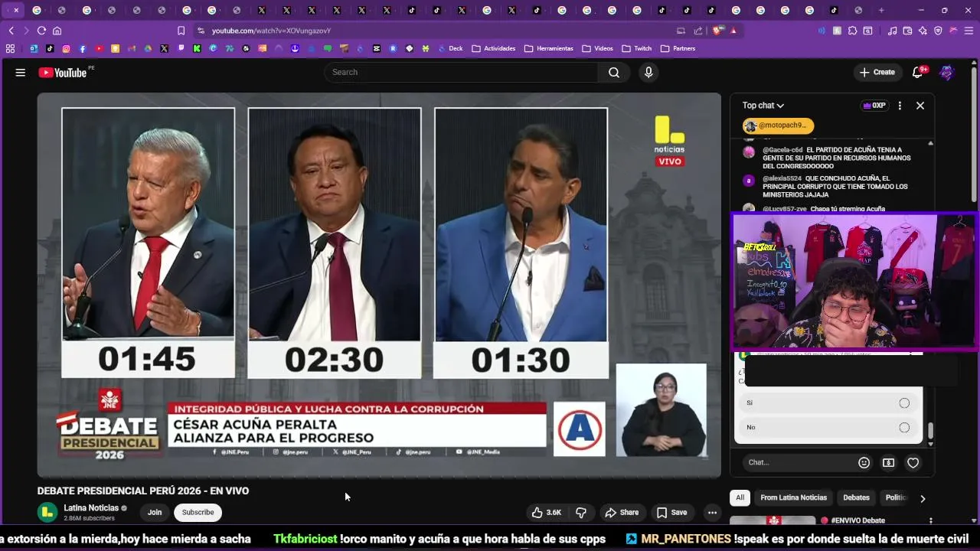The height and width of the screenshot is (551, 980).
Task: Open the apps grid in bookmarks bar
Action: (10, 48)
